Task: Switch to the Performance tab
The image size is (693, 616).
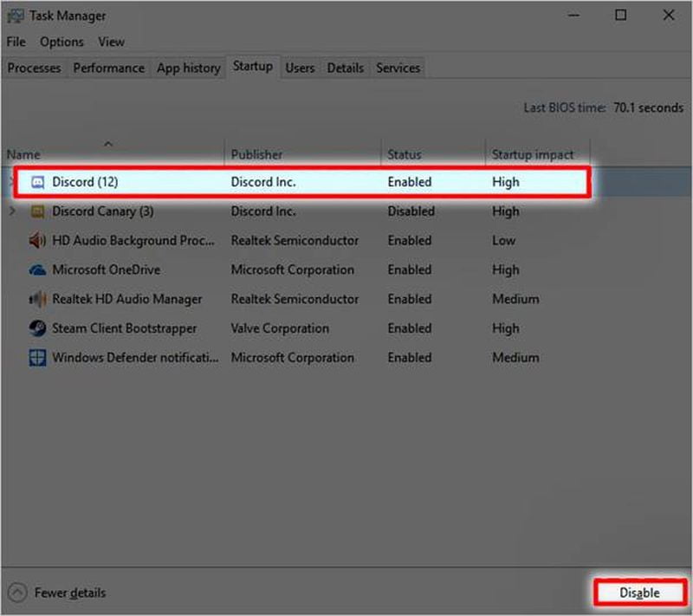Action: pyautogui.click(x=108, y=68)
